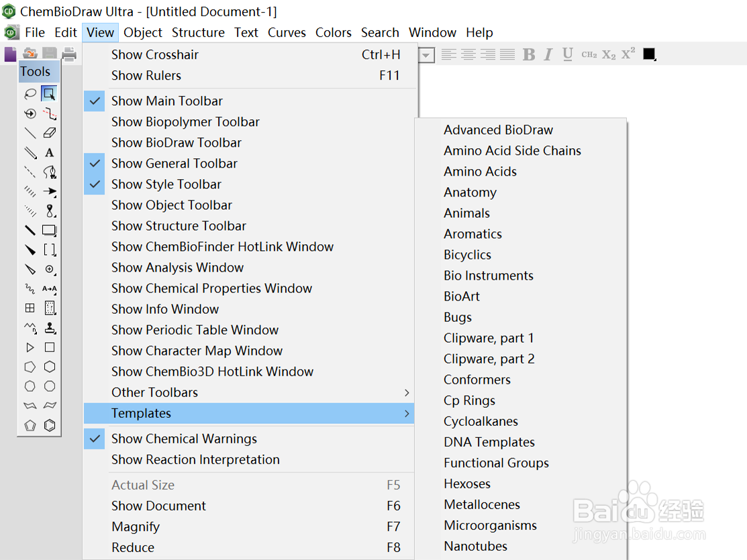This screenshot has height=560, width=747.
Task: Choose the Structure Perspective rotation tool
Action: 30,113
